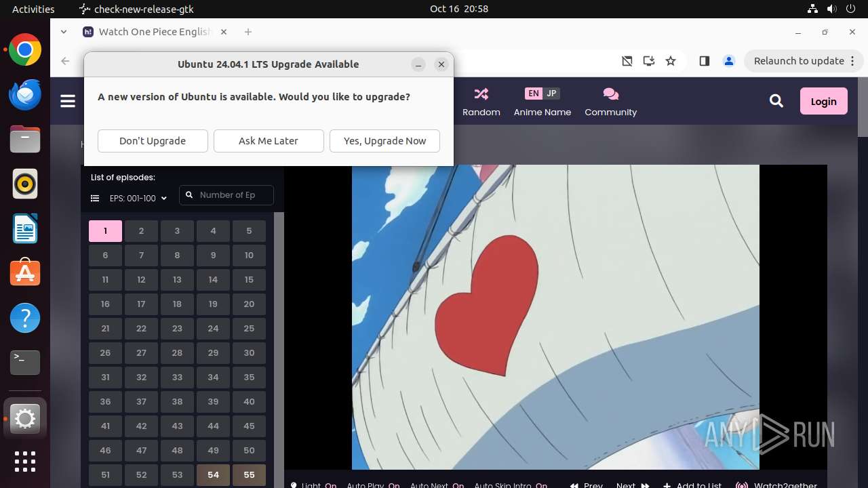Click the install app icon in address bar
The height and width of the screenshot is (488, 868).
click(x=649, y=61)
